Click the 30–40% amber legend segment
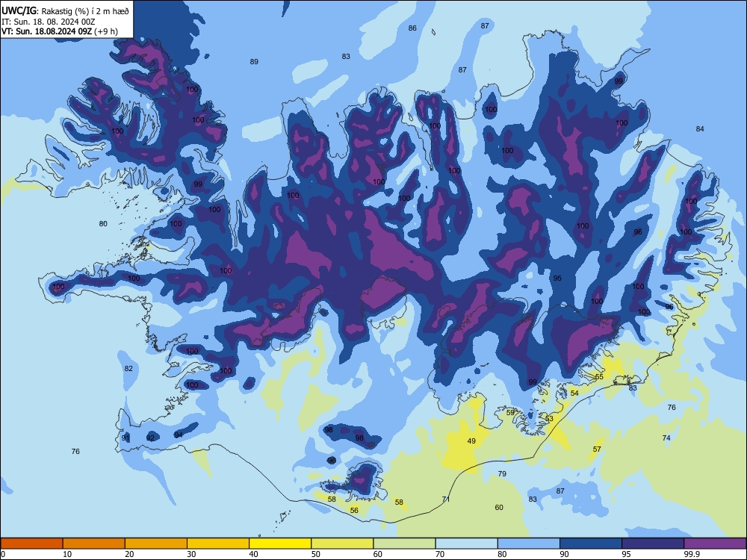This screenshot has width=747, height=560. coord(218,544)
